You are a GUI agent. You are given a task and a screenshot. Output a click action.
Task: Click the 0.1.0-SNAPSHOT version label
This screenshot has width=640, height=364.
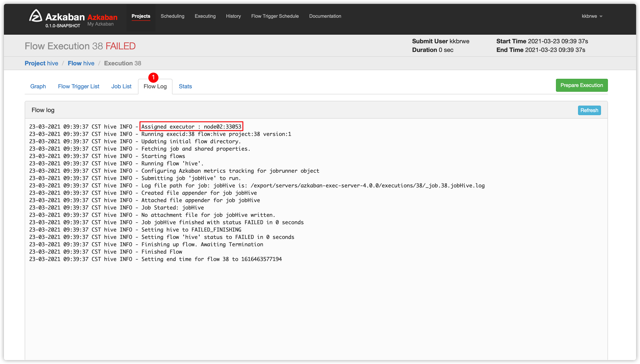click(x=63, y=26)
